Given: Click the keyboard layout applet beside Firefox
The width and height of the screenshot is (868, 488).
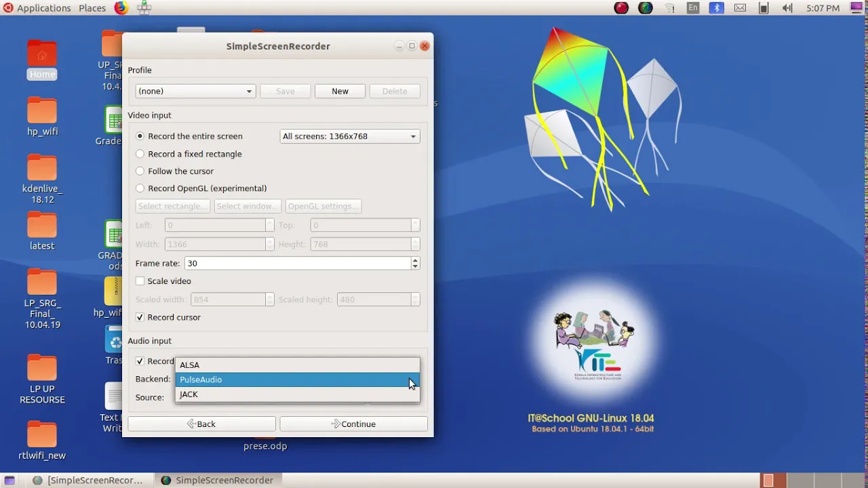Looking at the screenshot, I should 144,8.
